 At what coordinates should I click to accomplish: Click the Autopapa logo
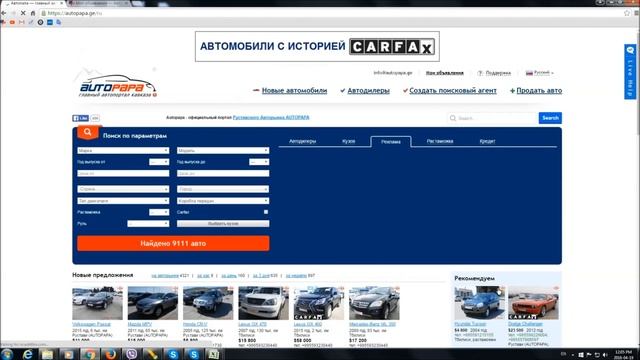click(x=118, y=86)
